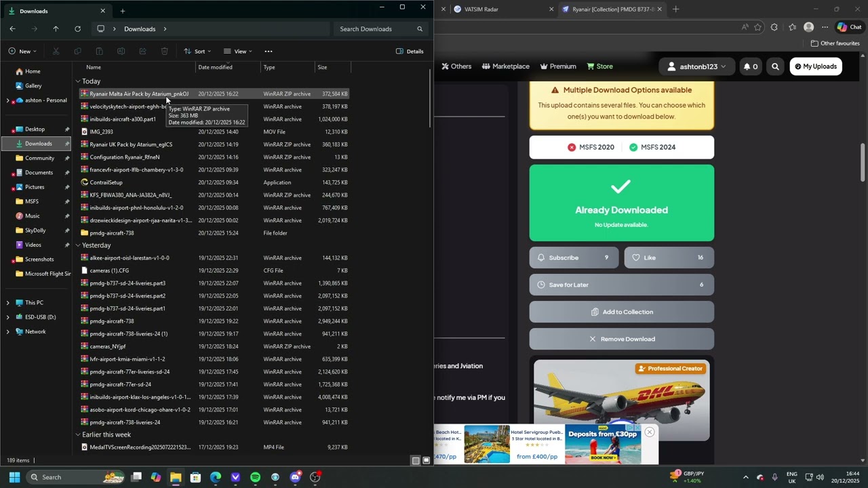Open the New dropdown button
The height and width of the screenshot is (488, 868).
(22, 51)
